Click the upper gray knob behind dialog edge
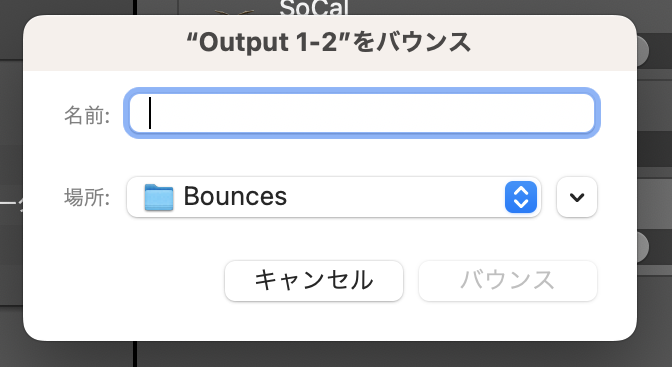672x367 pixels. (x=642, y=51)
